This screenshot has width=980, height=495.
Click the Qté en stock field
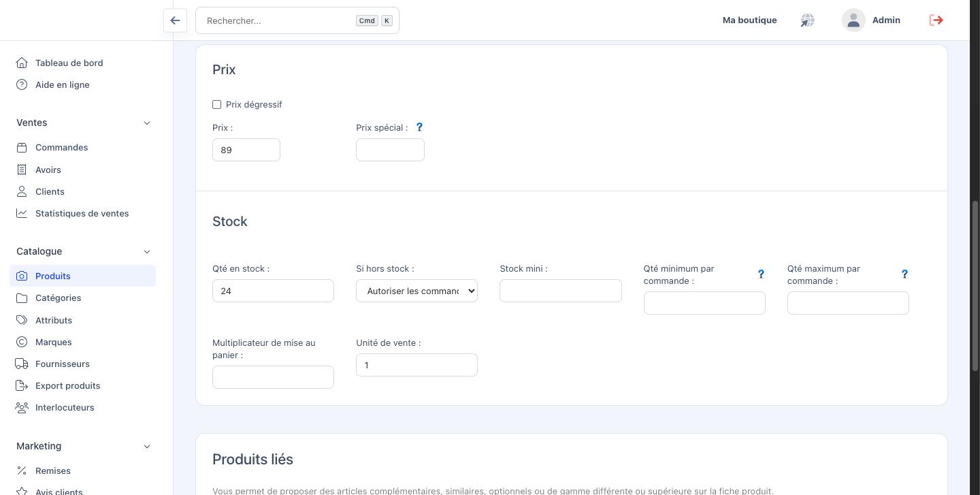pyautogui.click(x=273, y=291)
